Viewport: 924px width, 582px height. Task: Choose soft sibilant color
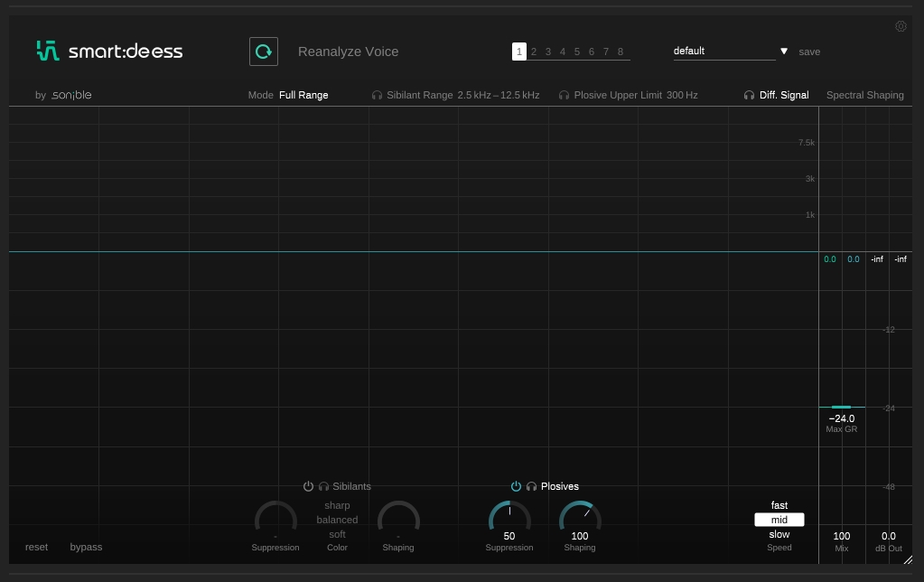click(337, 534)
